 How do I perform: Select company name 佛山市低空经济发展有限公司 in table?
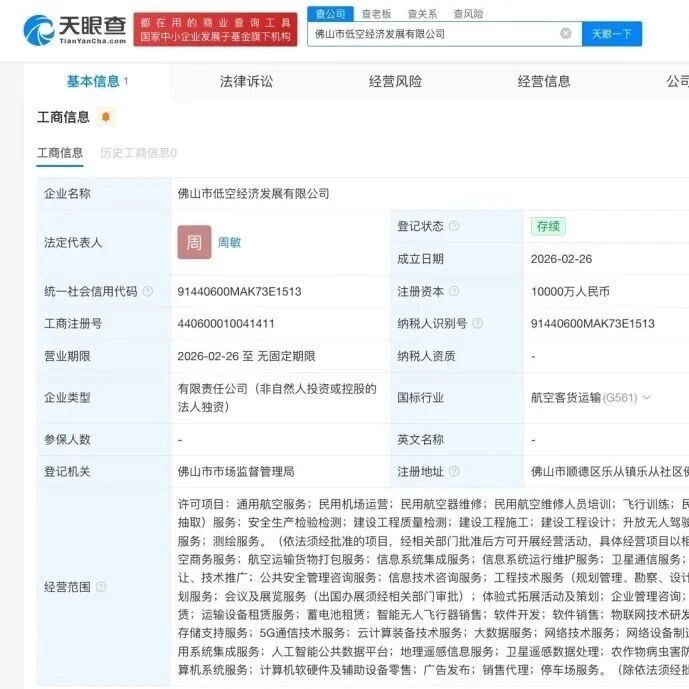pos(254,194)
